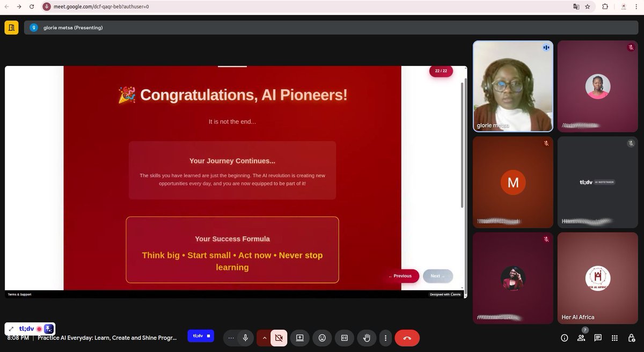Click the 'Your Journey Continues...' card
This screenshot has width=644, height=352.
tap(232, 170)
